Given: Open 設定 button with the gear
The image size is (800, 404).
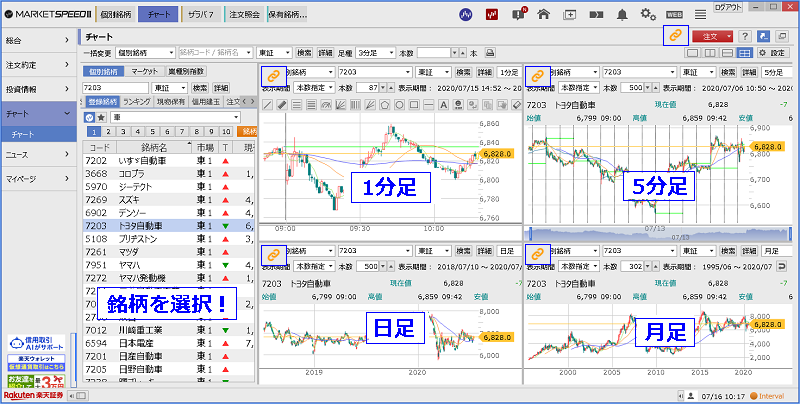Looking at the screenshot, I should click(773, 53).
